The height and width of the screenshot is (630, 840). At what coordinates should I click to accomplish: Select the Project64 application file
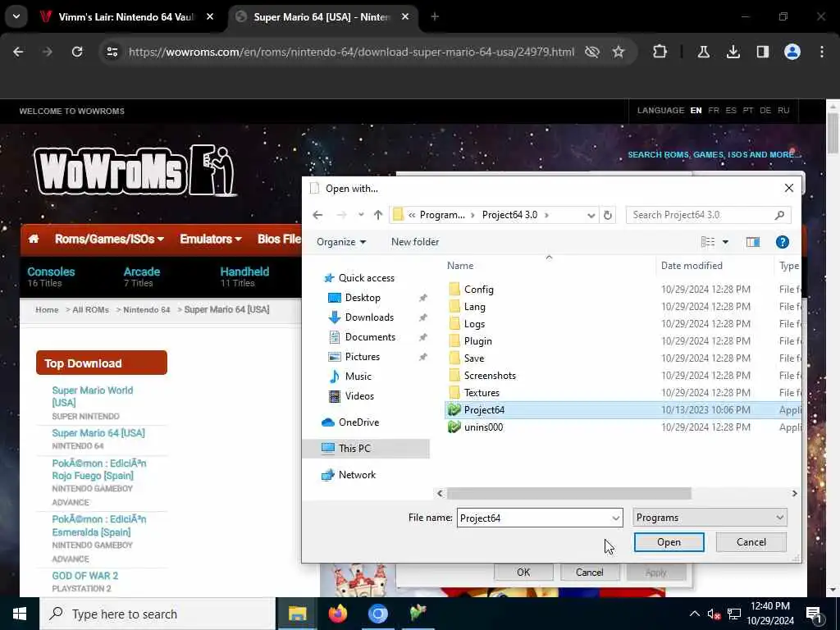[484, 410]
